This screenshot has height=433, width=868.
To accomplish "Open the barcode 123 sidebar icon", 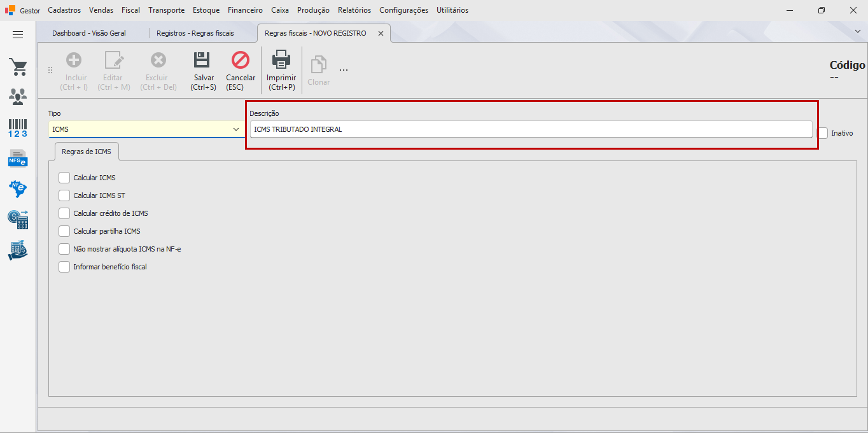I will (18, 128).
